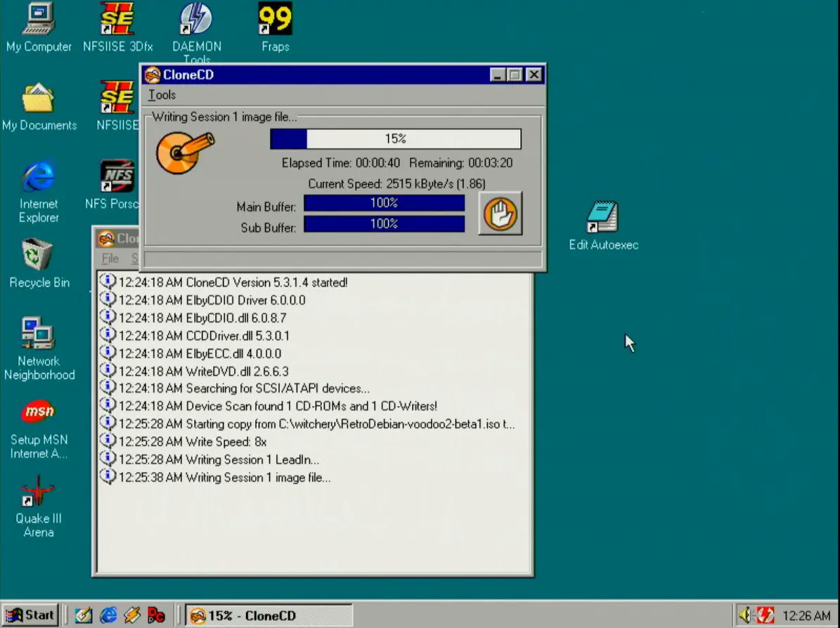Screen dimensions: 840x628
Task: Click the CloneCD title bar sheep icon
Action: pyautogui.click(x=153, y=75)
